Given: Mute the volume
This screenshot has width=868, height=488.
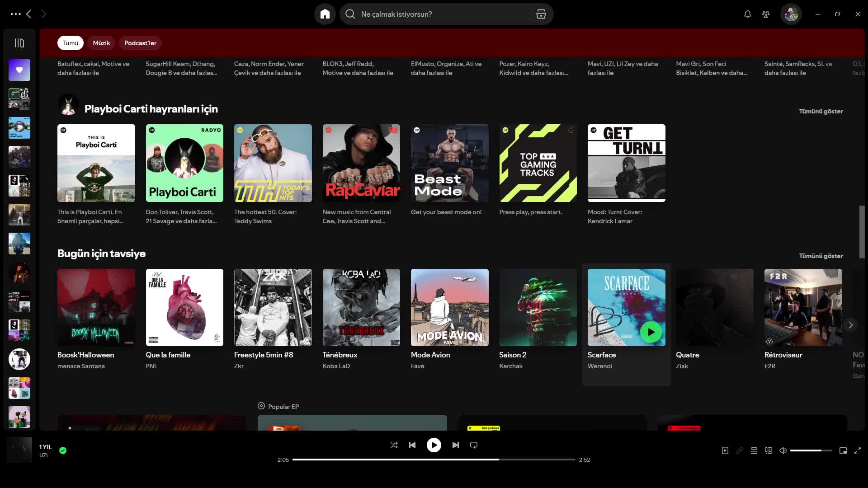Looking at the screenshot, I should tap(783, 450).
